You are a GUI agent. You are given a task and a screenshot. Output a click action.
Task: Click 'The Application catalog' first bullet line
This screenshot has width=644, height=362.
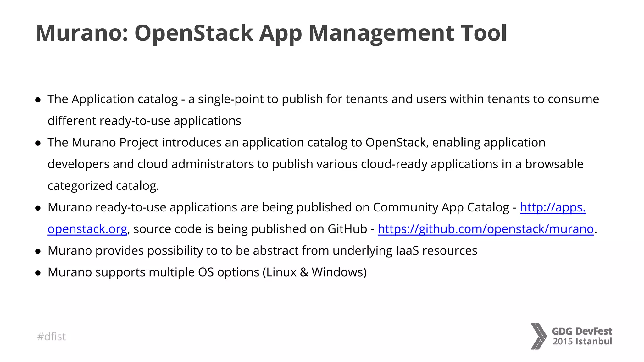click(x=323, y=99)
